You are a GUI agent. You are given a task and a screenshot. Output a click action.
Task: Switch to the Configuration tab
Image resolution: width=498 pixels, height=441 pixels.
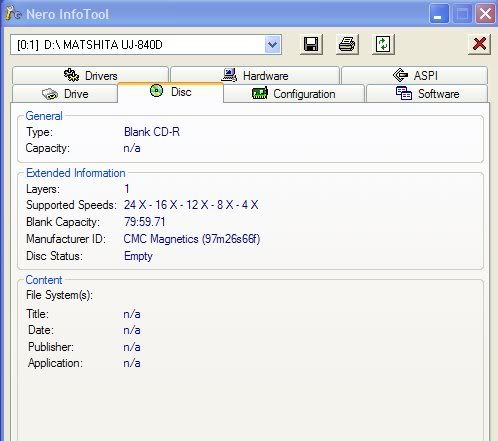point(294,94)
